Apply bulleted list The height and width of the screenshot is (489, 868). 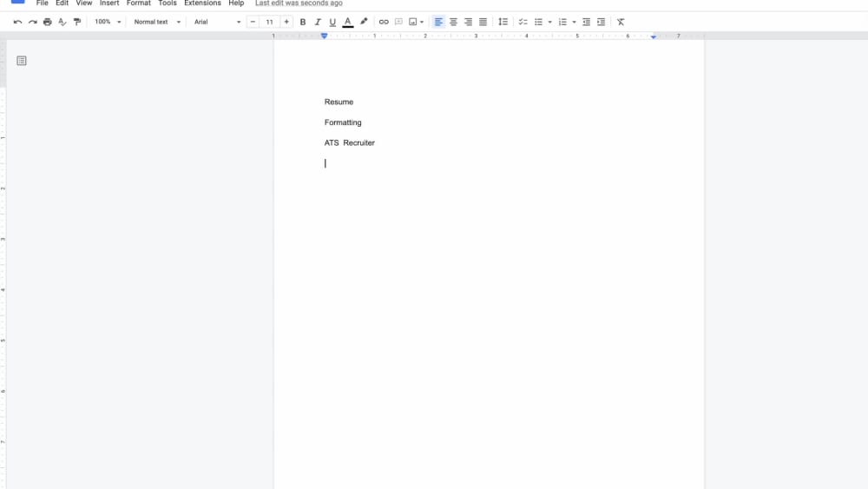[538, 23]
